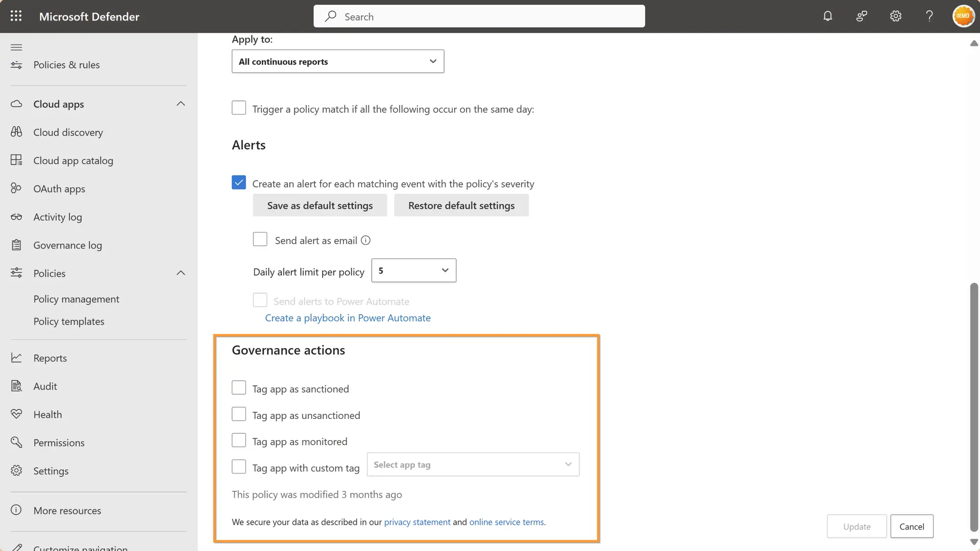Open the Daily alert limit dropdown
Screen dimensions: 980x551
tap(413, 271)
